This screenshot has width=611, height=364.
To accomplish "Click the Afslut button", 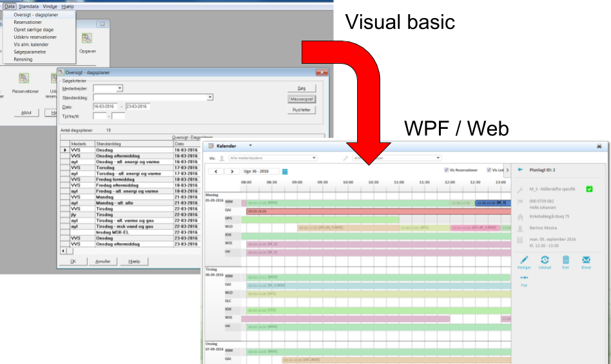I will (x=26, y=113).
